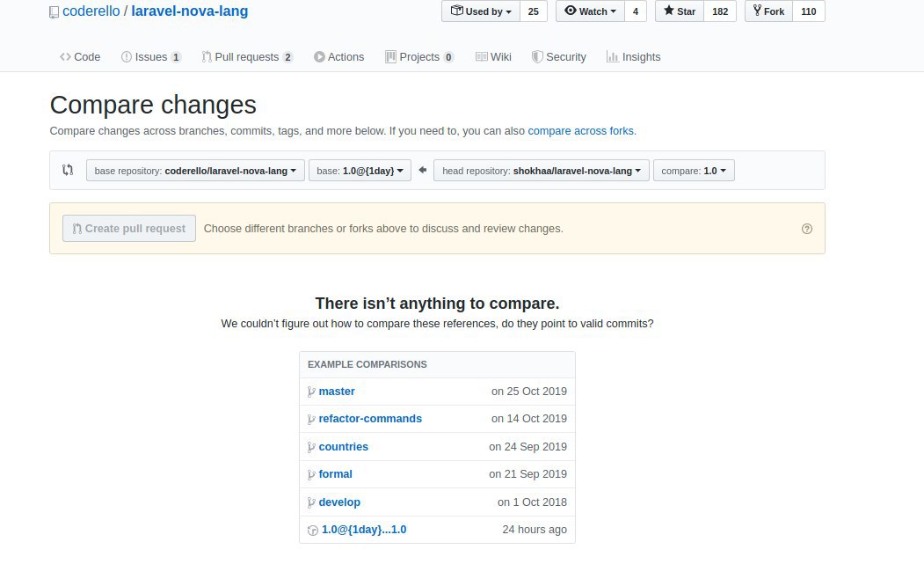Click the clock icon beside 1.0@{1day}...1.0

pyautogui.click(x=313, y=530)
